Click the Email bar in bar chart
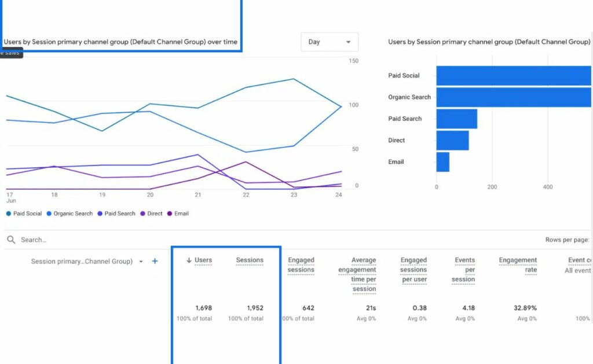 [443, 162]
